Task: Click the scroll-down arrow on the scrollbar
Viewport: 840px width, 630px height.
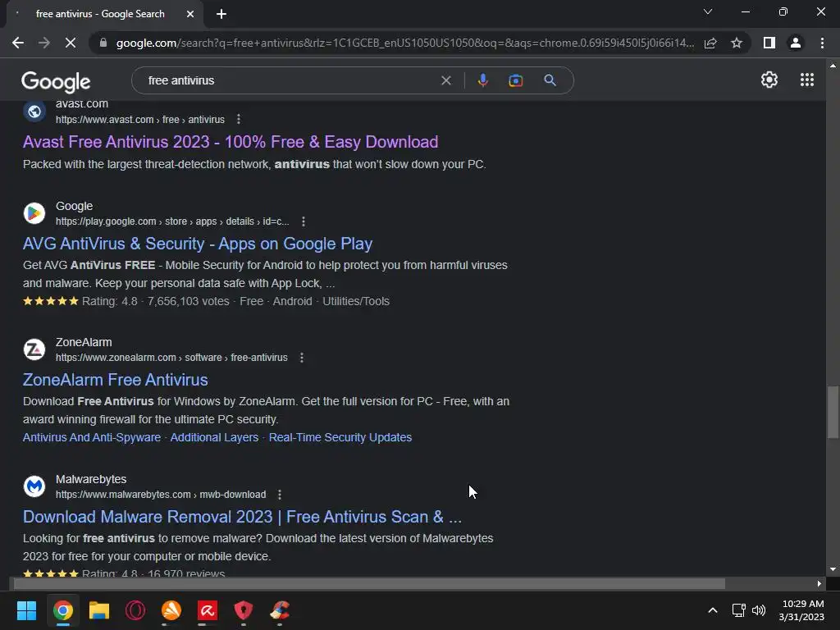Action: (x=833, y=569)
